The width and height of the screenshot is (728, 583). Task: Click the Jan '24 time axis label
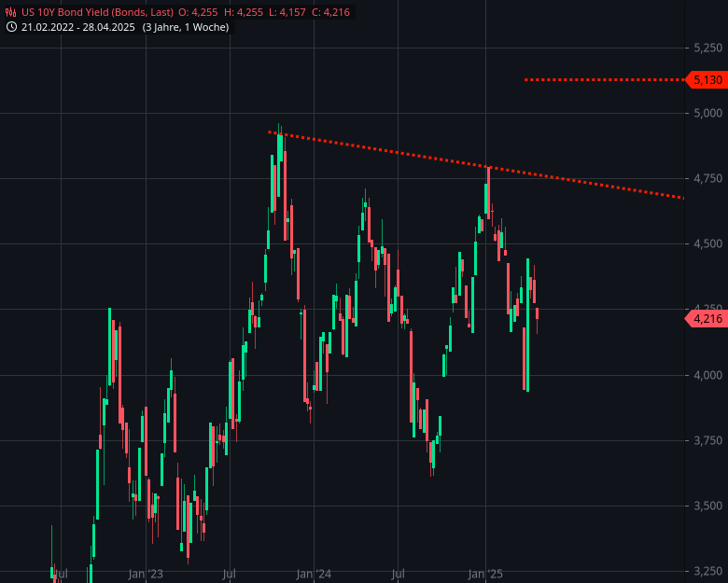click(x=314, y=575)
